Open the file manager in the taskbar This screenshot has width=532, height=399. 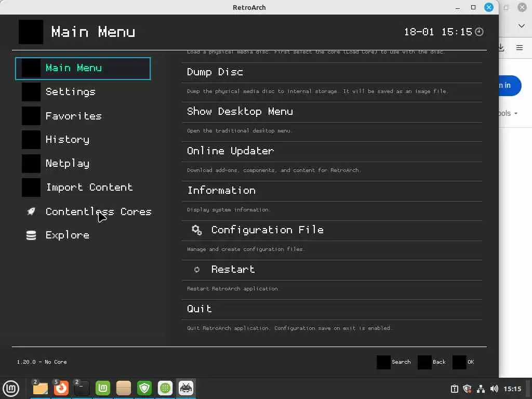(40, 388)
